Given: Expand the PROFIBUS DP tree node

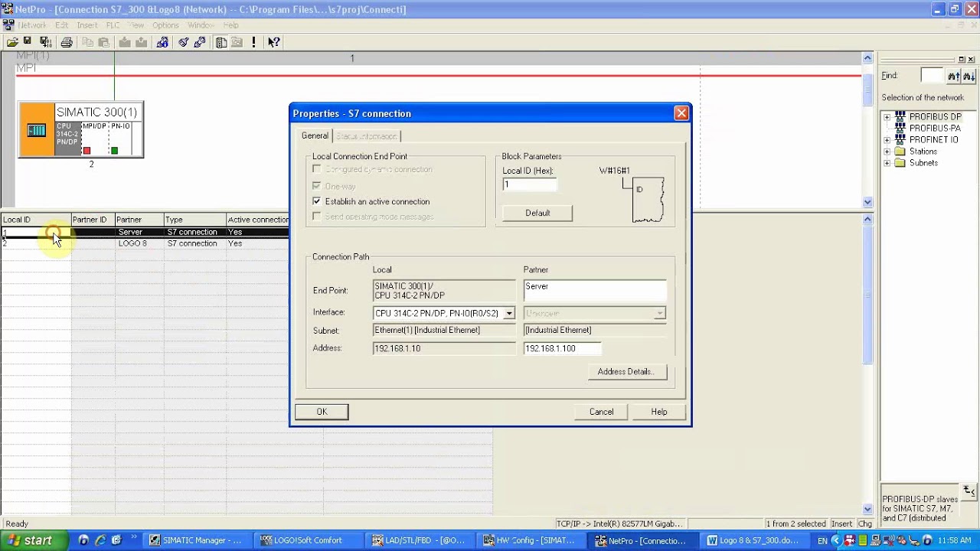Looking at the screenshot, I should coord(887,117).
